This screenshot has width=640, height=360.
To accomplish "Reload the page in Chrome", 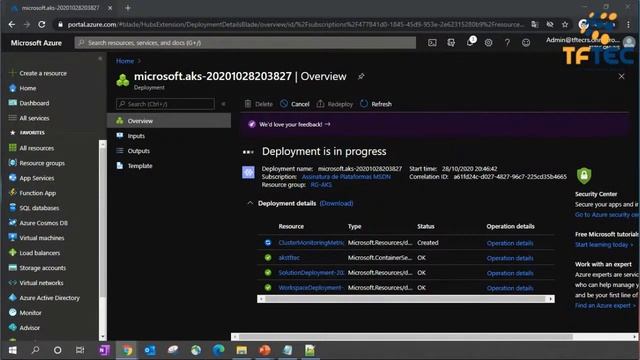I will 42,24.
